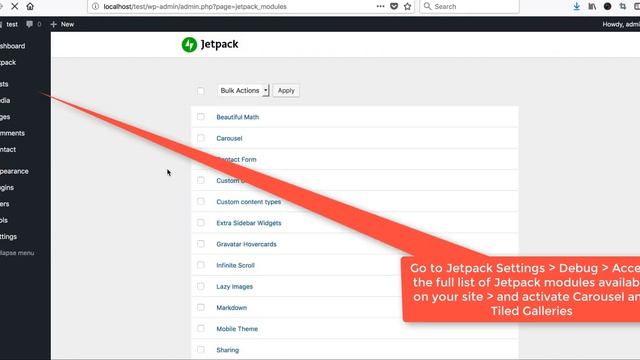Click the test site name in admin bar
The image size is (640, 360).
[12, 24]
